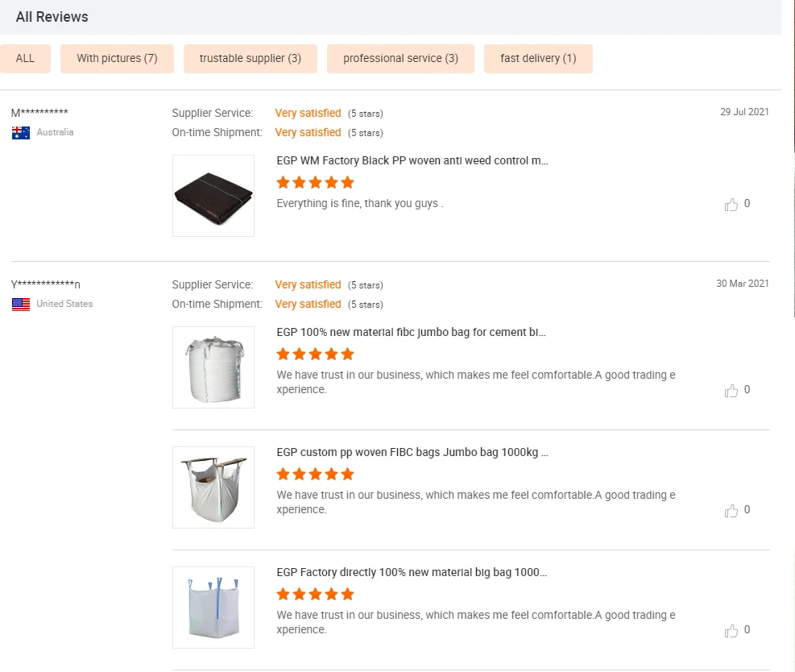This screenshot has width=795, height=672.
Task: View black weed control mat thumbnail
Action: pyautogui.click(x=213, y=196)
